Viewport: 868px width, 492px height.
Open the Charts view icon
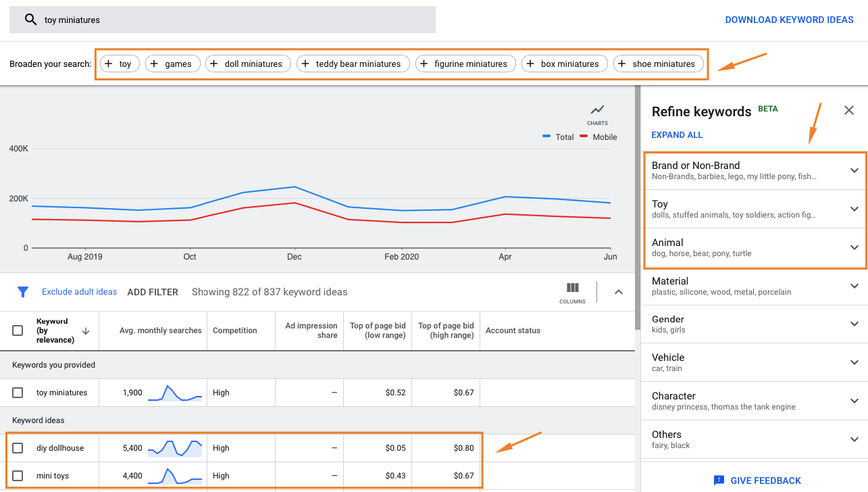pyautogui.click(x=597, y=110)
